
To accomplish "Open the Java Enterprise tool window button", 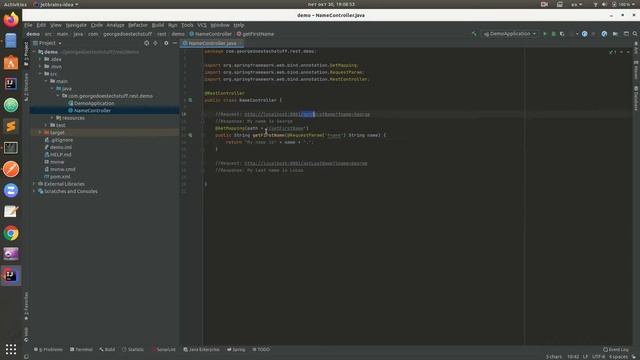I will pos(201,349).
